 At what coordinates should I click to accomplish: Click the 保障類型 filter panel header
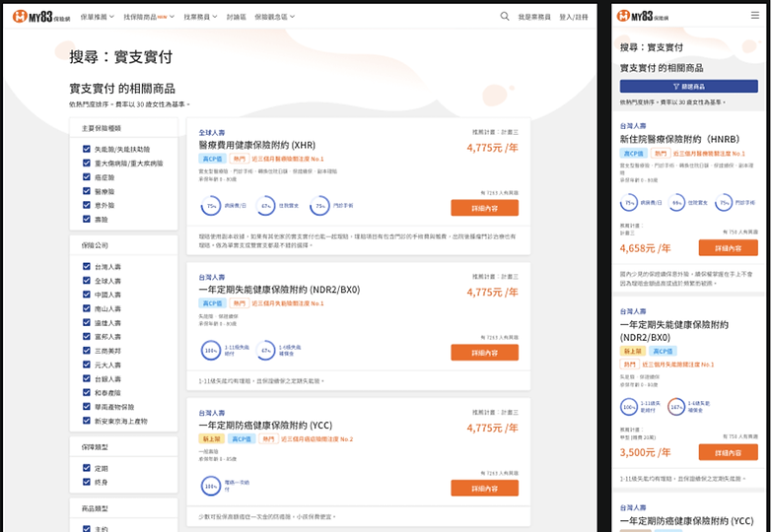point(123,447)
